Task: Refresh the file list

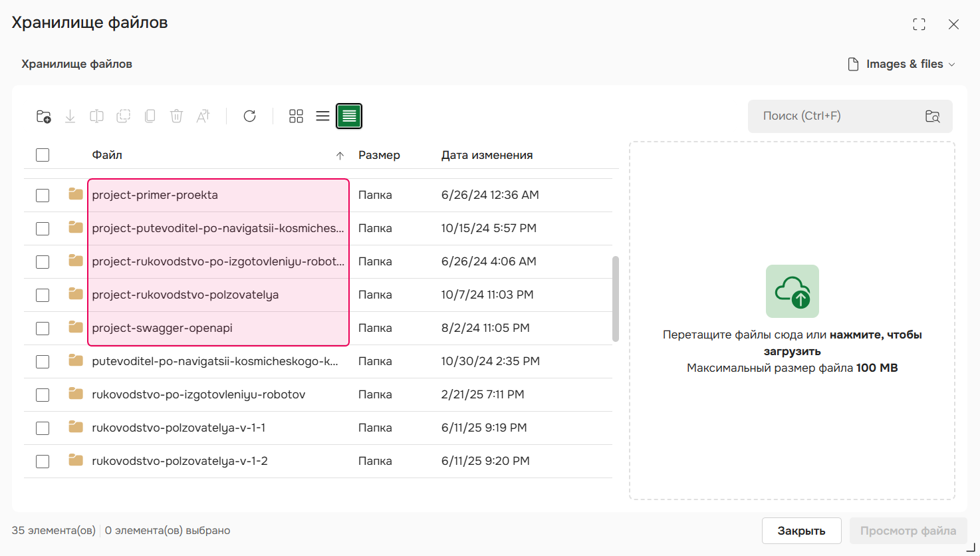Action: (249, 116)
